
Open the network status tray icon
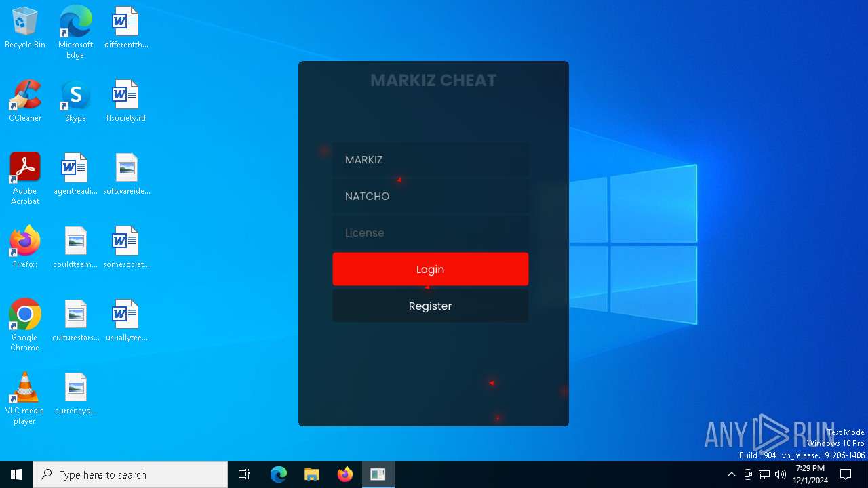(x=764, y=474)
